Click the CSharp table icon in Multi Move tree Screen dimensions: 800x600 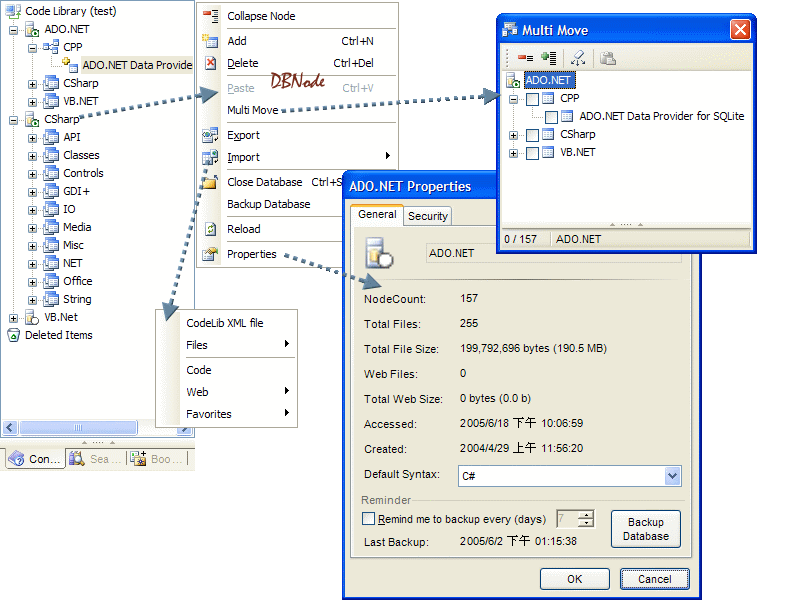(x=548, y=134)
